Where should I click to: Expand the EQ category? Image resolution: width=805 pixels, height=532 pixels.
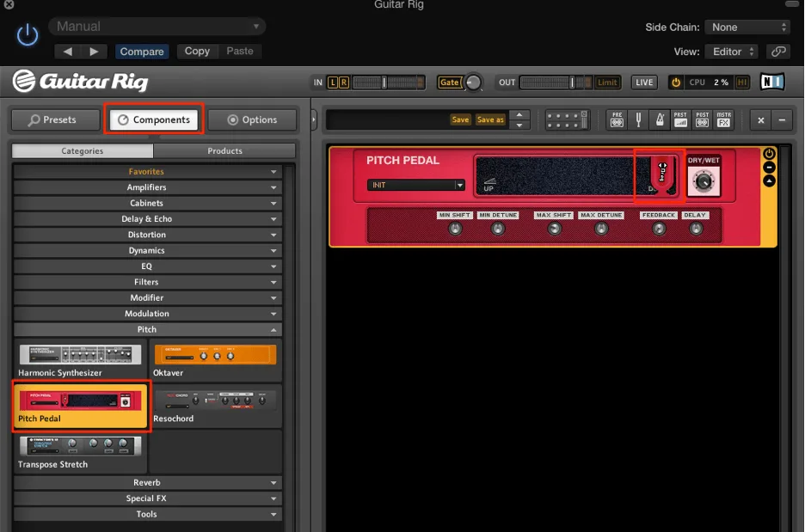148,266
